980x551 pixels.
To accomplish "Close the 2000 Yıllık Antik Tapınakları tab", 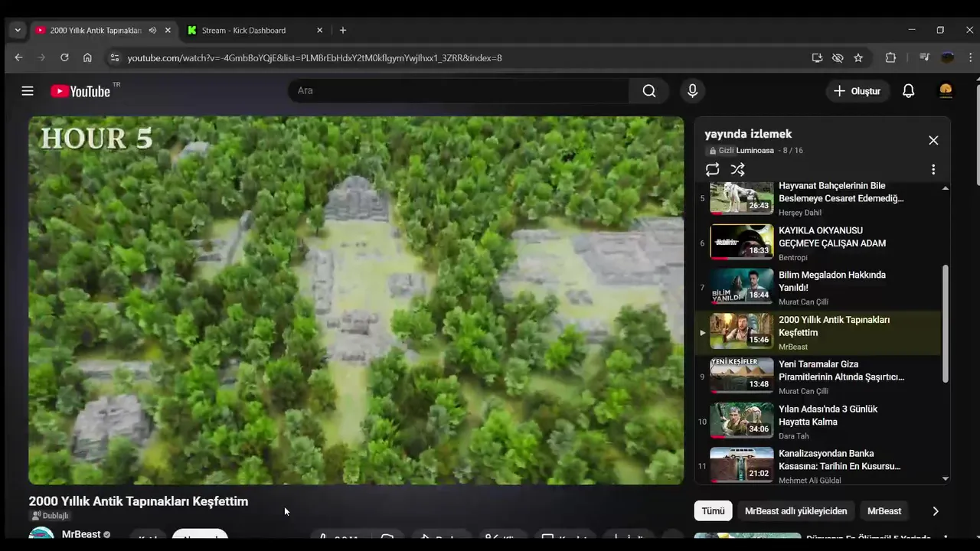I will tap(168, 30).
